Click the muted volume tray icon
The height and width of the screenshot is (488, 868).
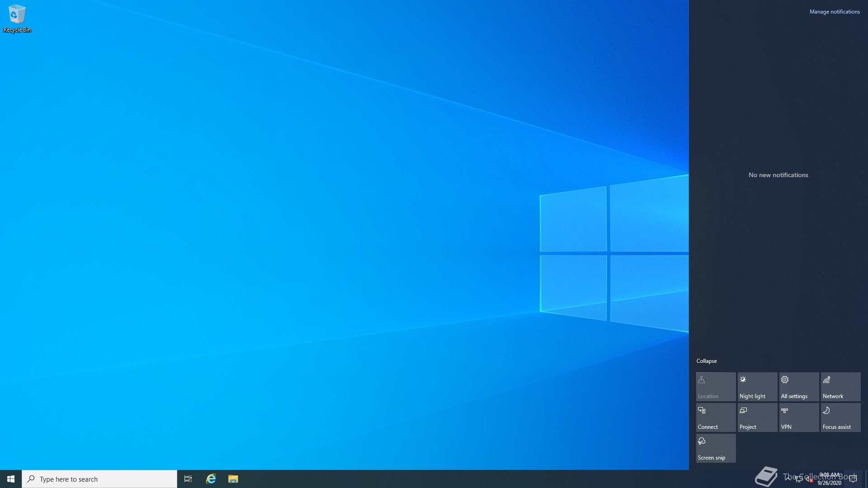(x=809, y=479)
